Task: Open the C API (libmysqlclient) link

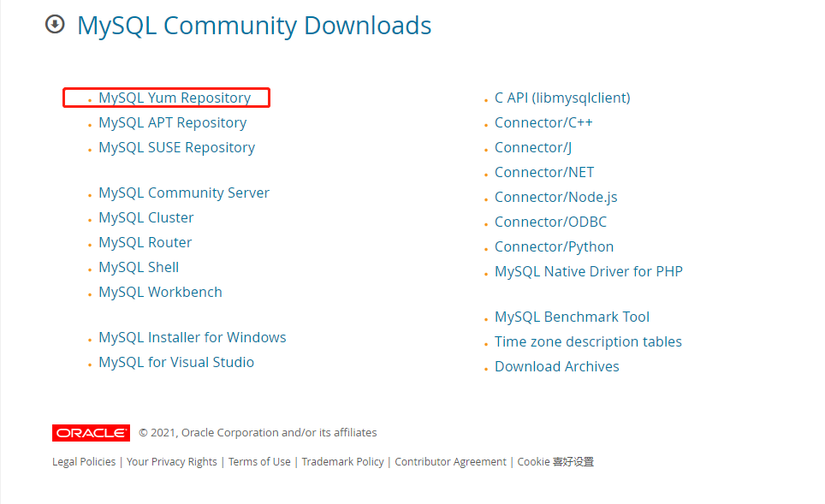Action: (562, 98)
